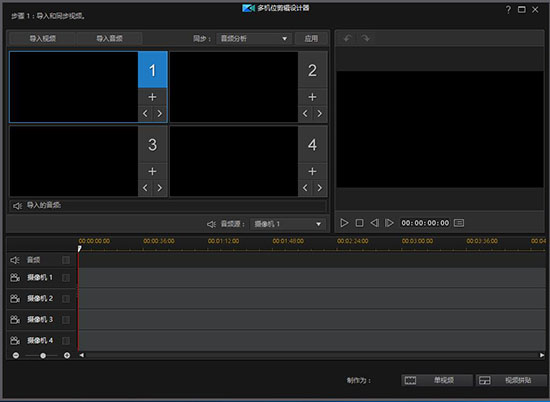The image size is (550, 402).
Task: Stop playback with the square stop icon
Action: pyautogui.click(x=359, y=223)
